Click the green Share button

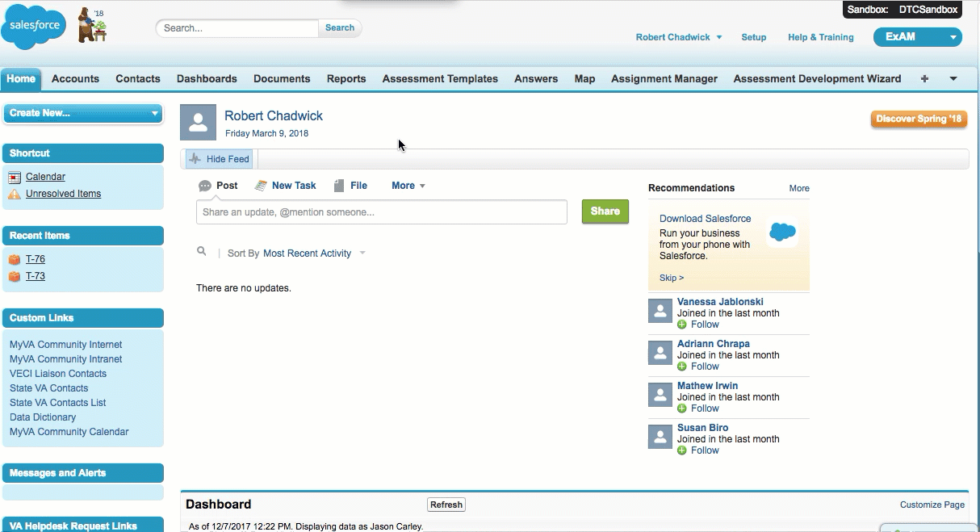click(x=605, y=212)
